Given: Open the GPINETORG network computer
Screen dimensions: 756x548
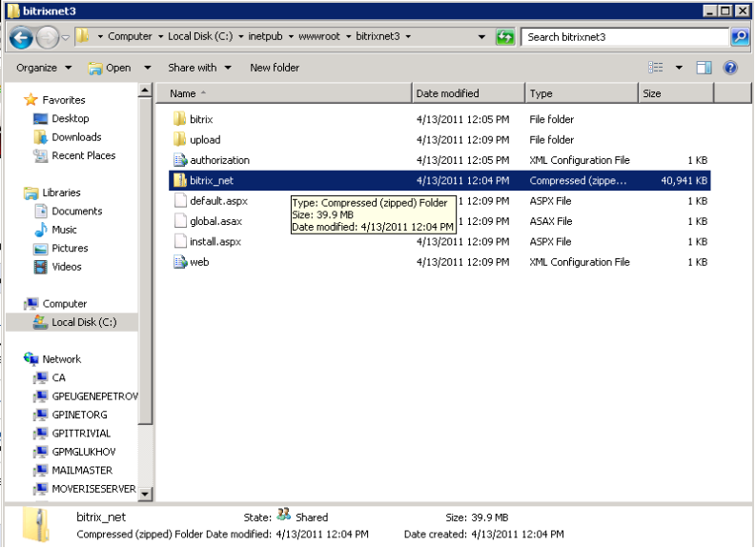Looking at the screenshot, I should pos(79,415).
